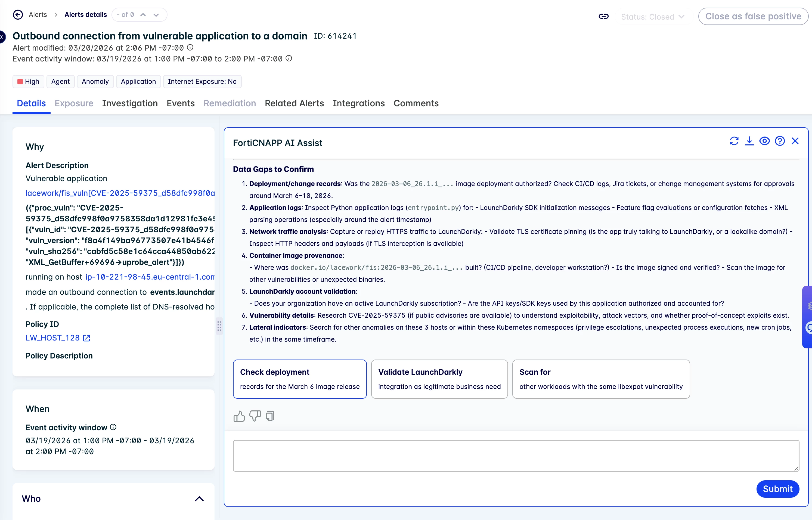Open host ip-10-221-98-45 link
The image size is (812, 520).
(x=150, y=277)
